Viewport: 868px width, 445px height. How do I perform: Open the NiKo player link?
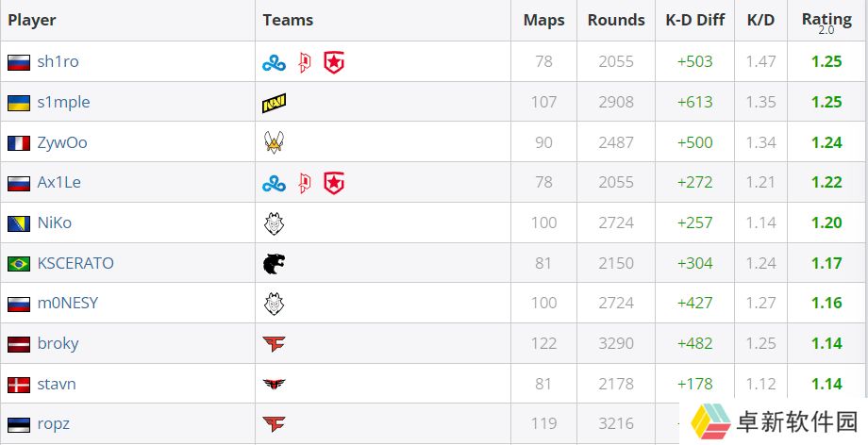coord(55,223)
